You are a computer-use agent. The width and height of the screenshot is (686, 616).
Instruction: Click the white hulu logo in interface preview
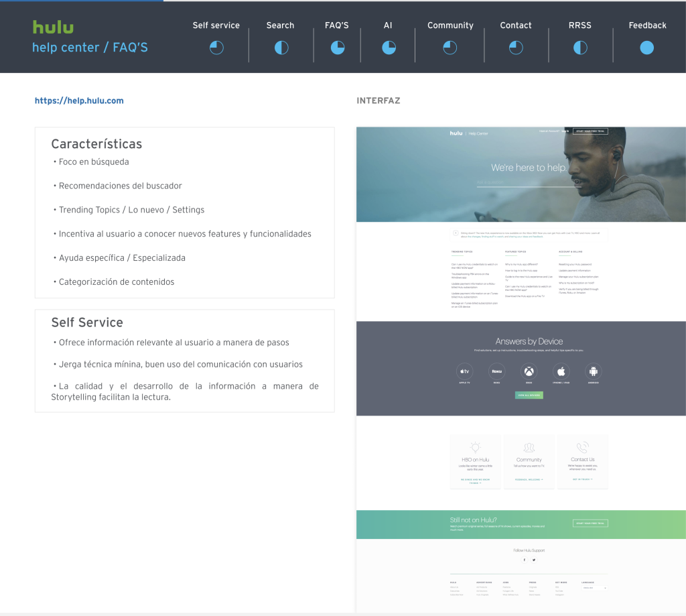point(456,133)
